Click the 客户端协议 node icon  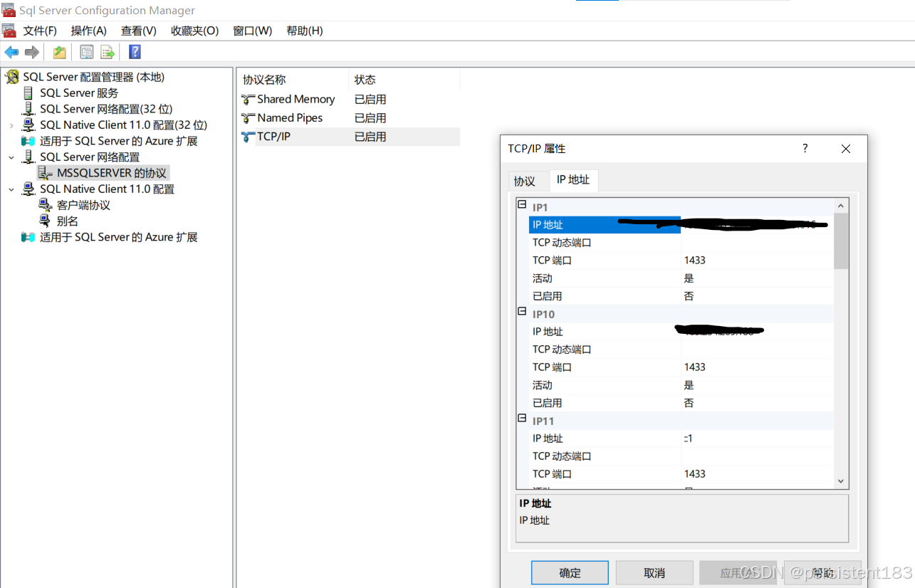click(45, 205)
